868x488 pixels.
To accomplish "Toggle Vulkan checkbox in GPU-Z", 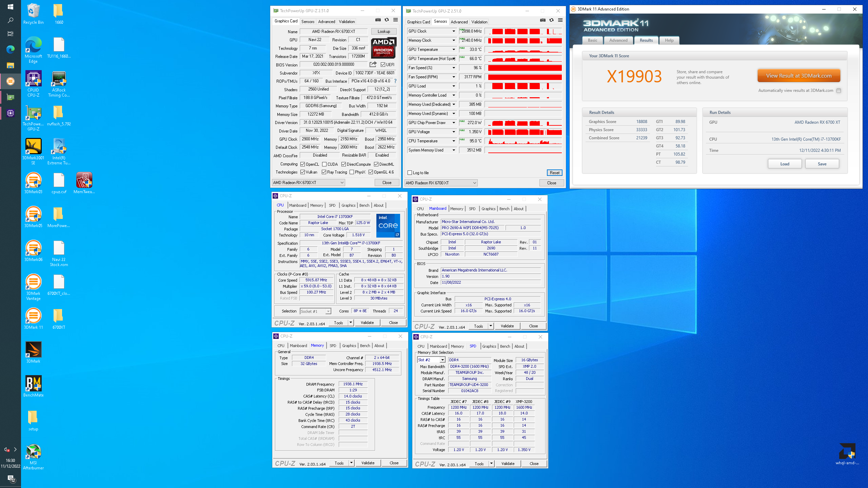I will coord(302,172).
